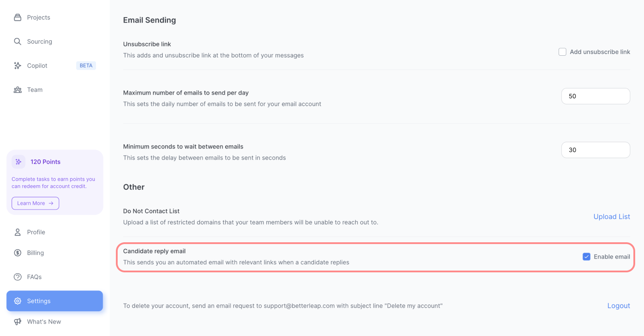Click the Profile person icon
Image resolution: width=644 pixels, height=336 pixels.
(18, 232)
